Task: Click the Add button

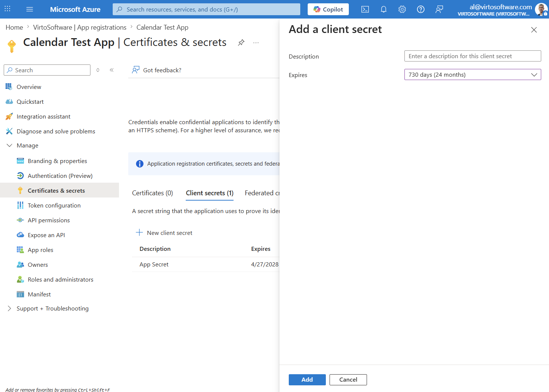Action: [307, 380]
